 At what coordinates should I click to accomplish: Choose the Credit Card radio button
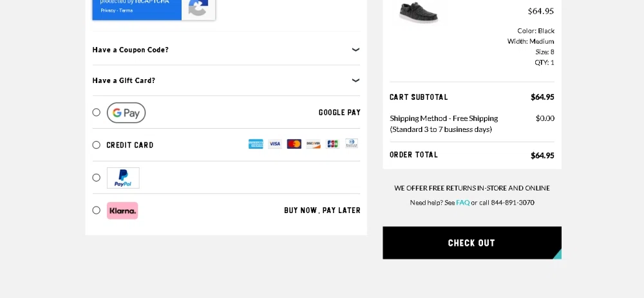tap(97, 145)
